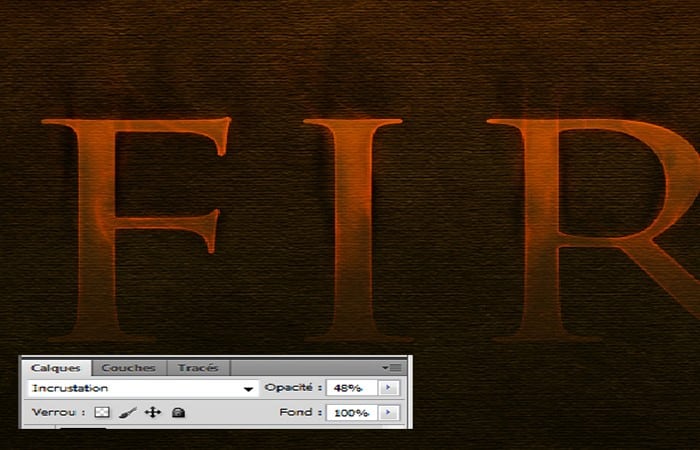The height and width of the screenshot is (450, 700).
Task: Open the Couches tab
Action: coord(129,368)
